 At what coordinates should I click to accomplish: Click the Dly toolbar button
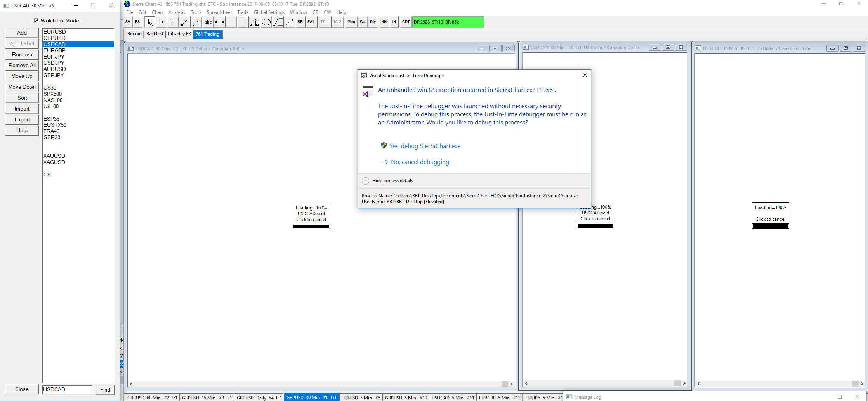point(373,22)
